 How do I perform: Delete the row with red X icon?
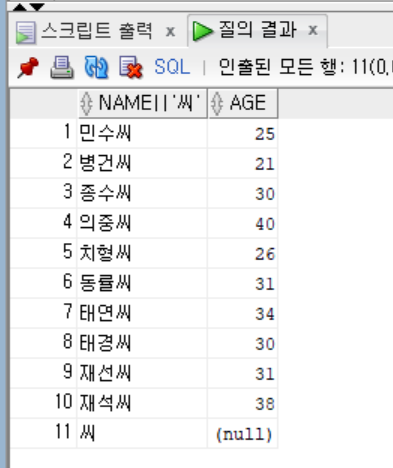(131, 67)
